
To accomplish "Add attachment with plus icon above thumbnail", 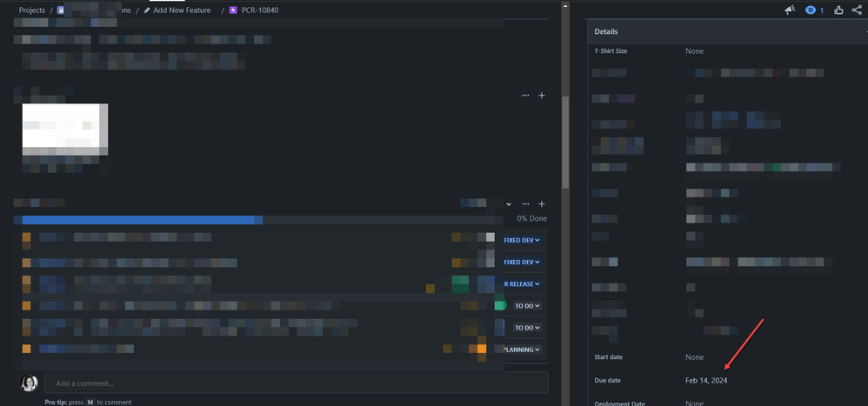I will click(542, 95).
